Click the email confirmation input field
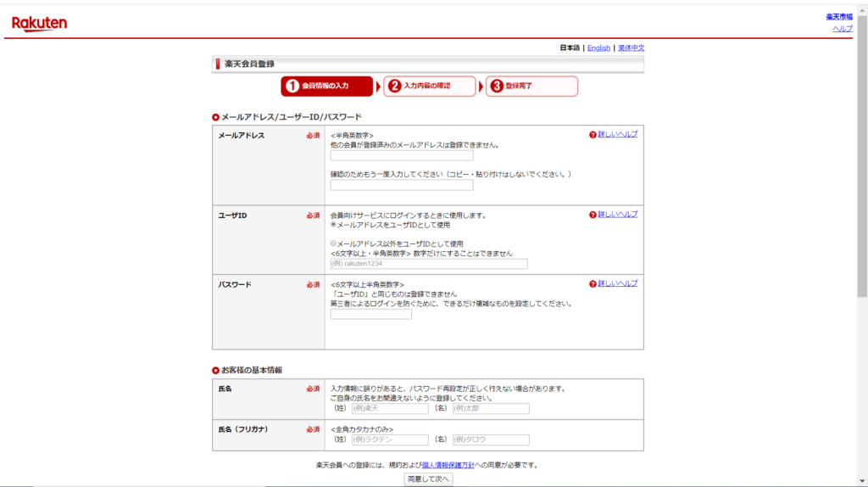Viewport: 868px width, 487px height. [401, 185]
